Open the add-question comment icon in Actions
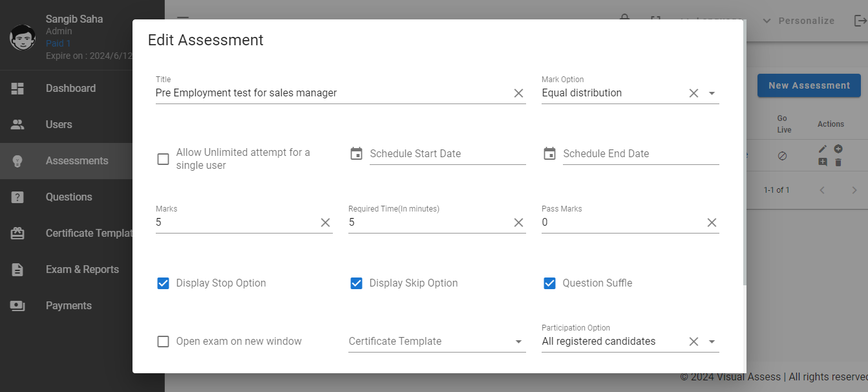This screenshot has height=392, width=868. click(x=822, y=162)
